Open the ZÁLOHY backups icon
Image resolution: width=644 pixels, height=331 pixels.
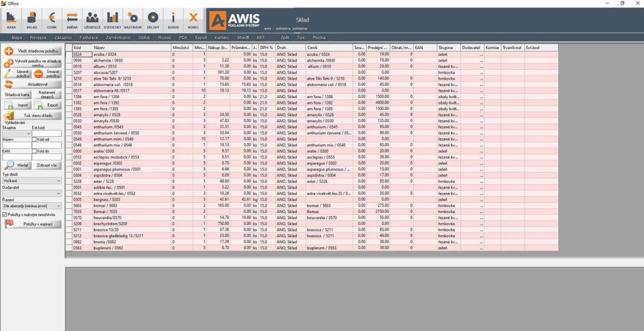coord(153,19)
